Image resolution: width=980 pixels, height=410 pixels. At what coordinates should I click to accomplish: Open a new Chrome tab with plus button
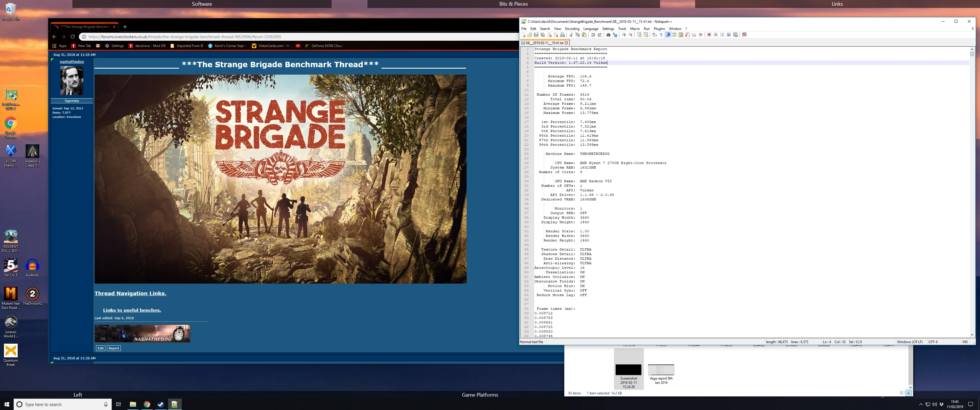pos(125,27)
